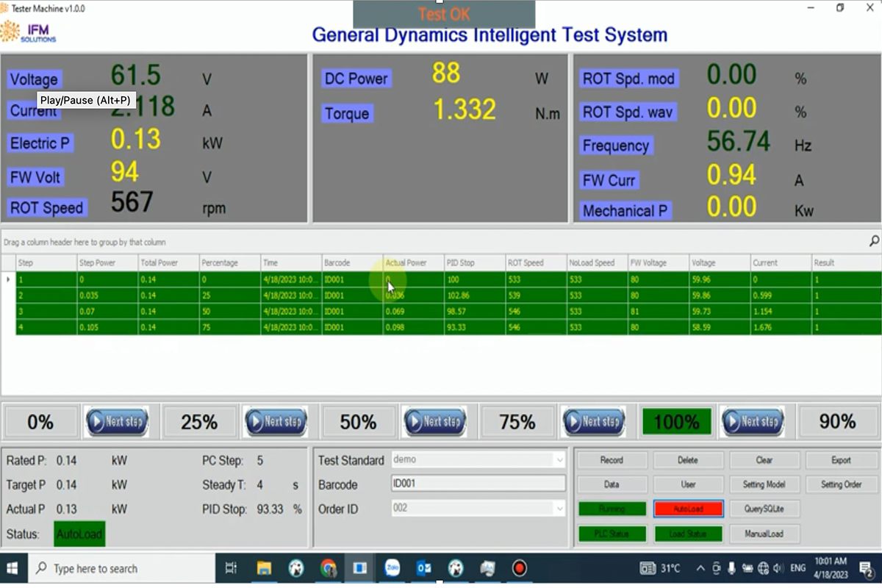Click the Clear button
This screenshot has width=882, height=588.
click(x=764, y=460)
